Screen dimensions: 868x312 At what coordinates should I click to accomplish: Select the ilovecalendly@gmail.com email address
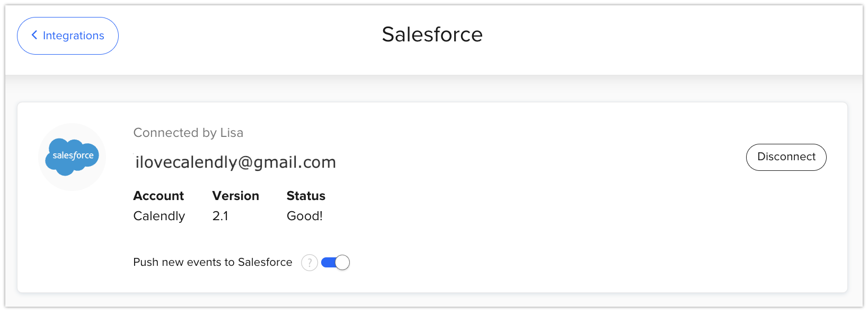tap(235, 162)
